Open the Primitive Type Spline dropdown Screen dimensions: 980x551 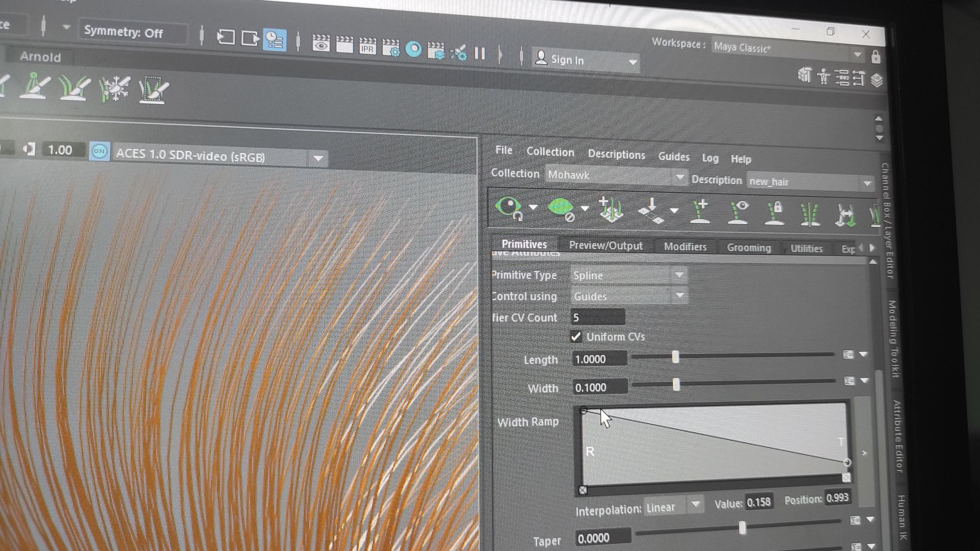pos(628,275)
